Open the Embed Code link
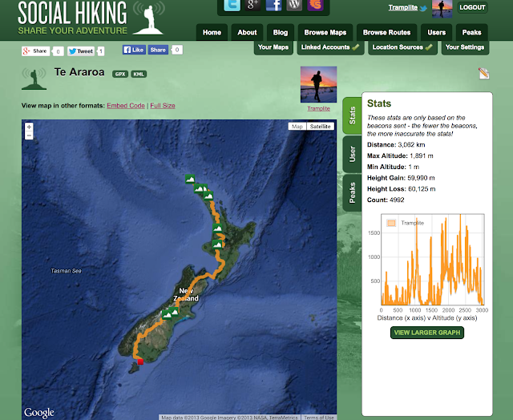The width and height of the screenshot is (513, 420). (126, 106)
